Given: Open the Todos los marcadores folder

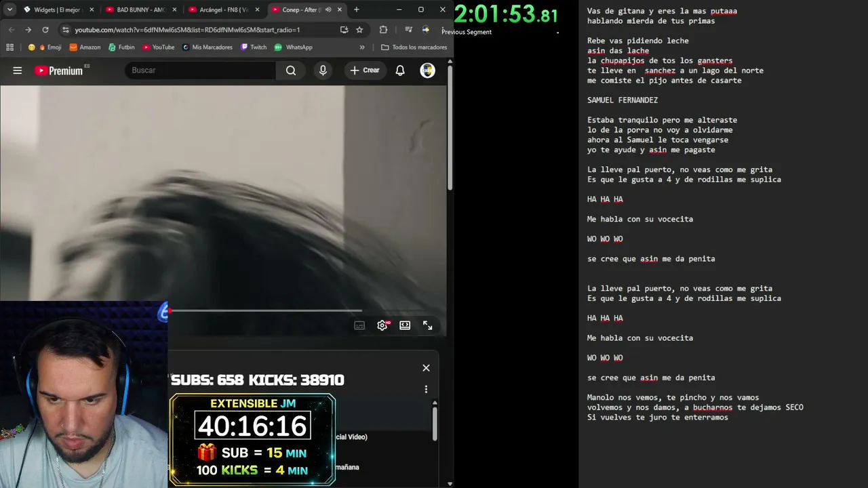Looking at the screenshot, I should coord(414,47).
